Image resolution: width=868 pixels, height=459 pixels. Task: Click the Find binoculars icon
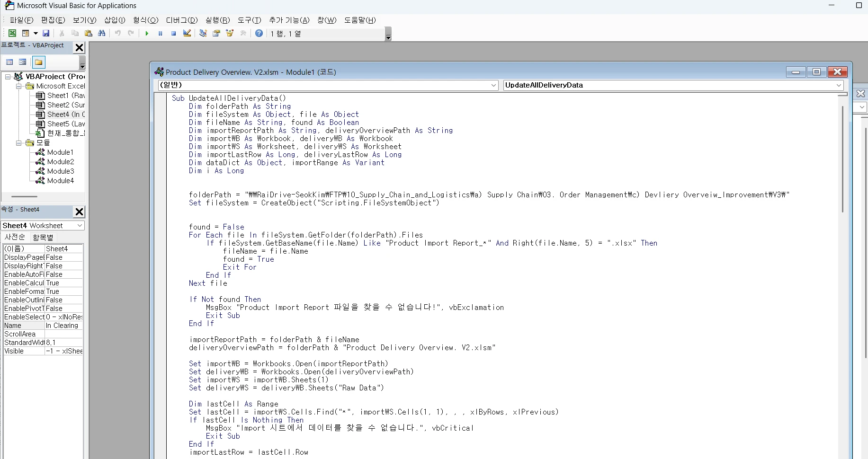tap(102, 33)
